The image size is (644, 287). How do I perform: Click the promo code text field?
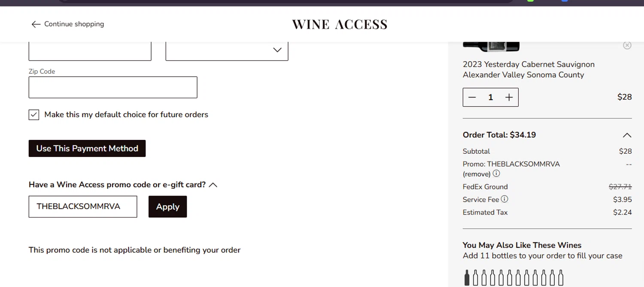83,207
